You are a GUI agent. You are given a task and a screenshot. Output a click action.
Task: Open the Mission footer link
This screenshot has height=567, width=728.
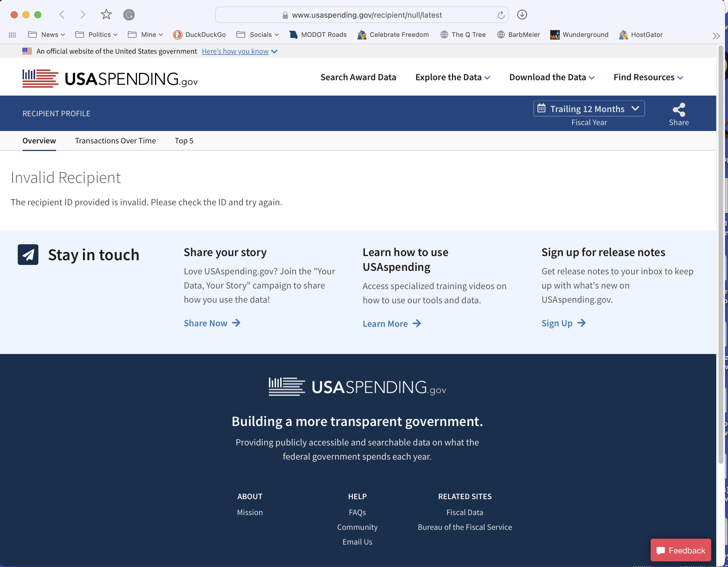pyautogui.click(x=250, y=512)
